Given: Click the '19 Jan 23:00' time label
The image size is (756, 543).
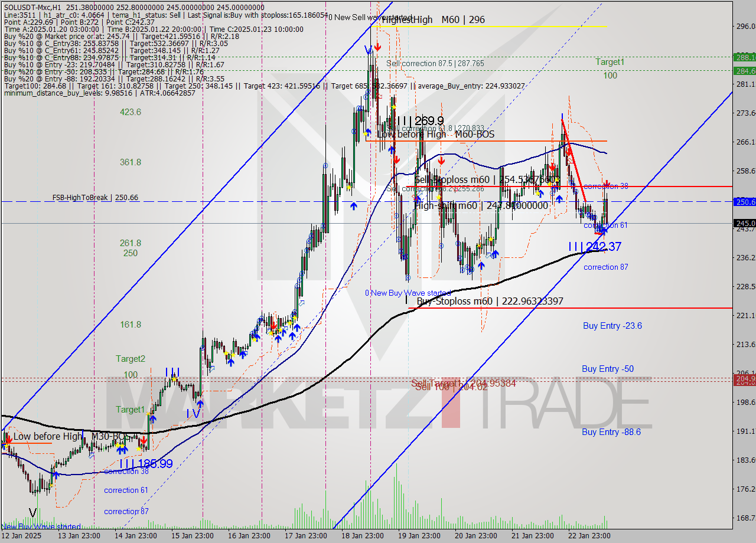Looking at the screenshot, I should coord(419,536).
